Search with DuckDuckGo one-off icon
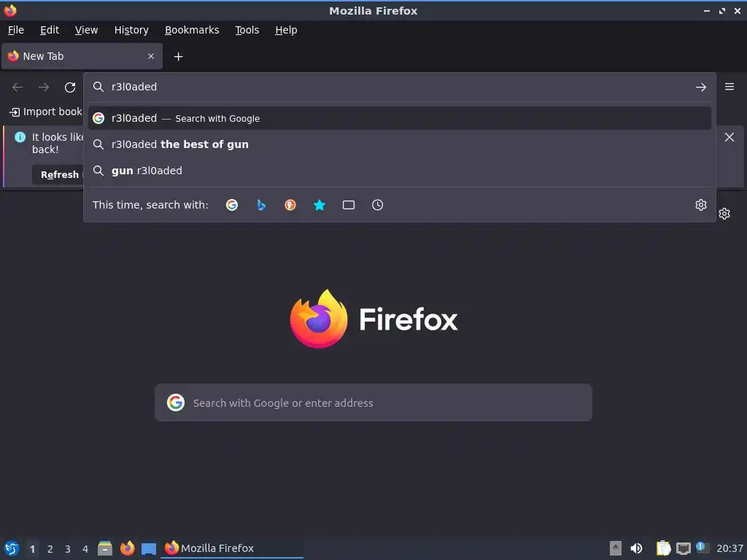Image resolution: width=747 pixels, height=560 pixels. [x=290, y=205]
